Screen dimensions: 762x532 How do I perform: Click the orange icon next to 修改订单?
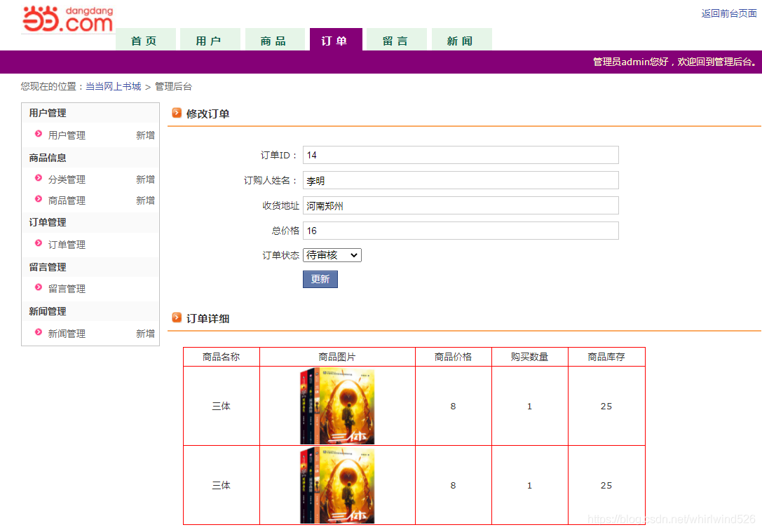pyautogui.click(x=177, y=113)
